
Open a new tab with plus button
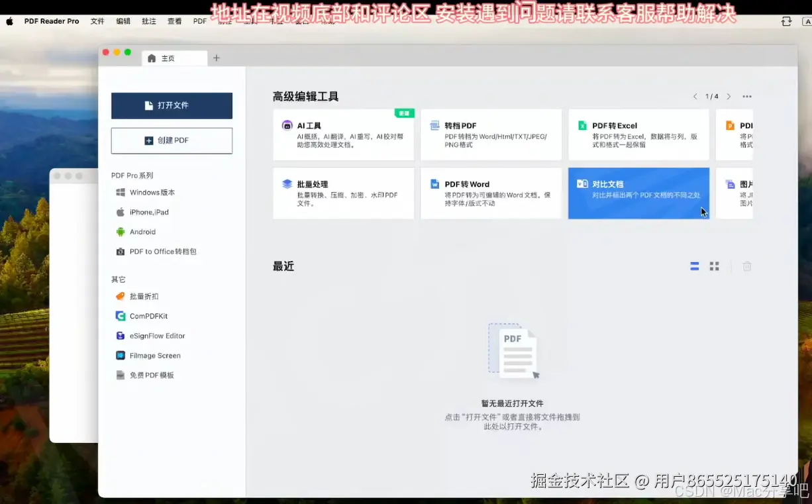pyautogui.click(x=216, y=58)
